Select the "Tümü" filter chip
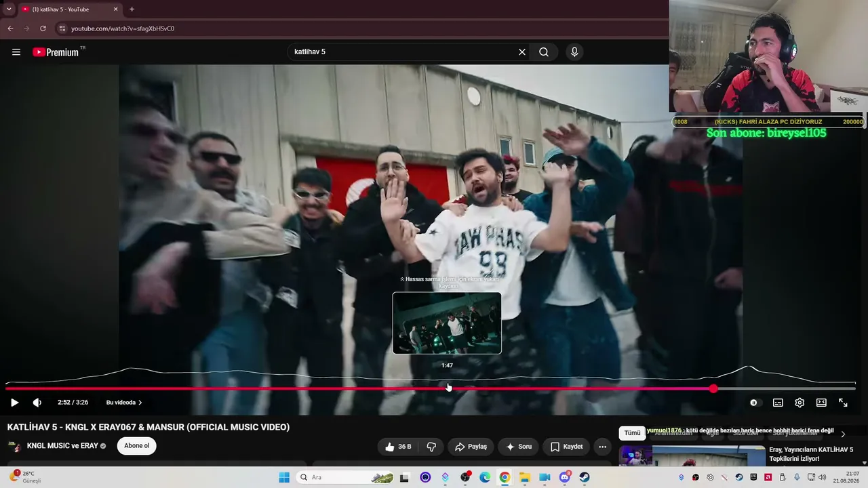Image resolution: width=868 pixels, height=488 pixels. (x=632, y=433)
